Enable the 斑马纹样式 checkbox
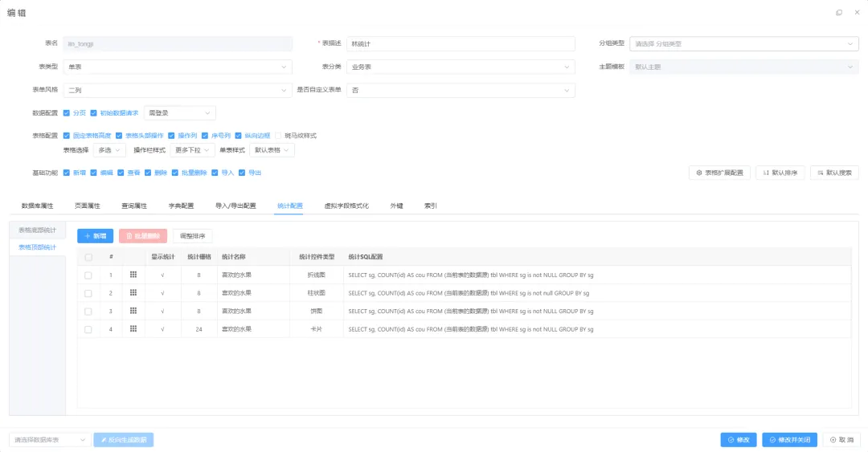Image resolution: width=868 pixels, height=452 pixels. 278,136
